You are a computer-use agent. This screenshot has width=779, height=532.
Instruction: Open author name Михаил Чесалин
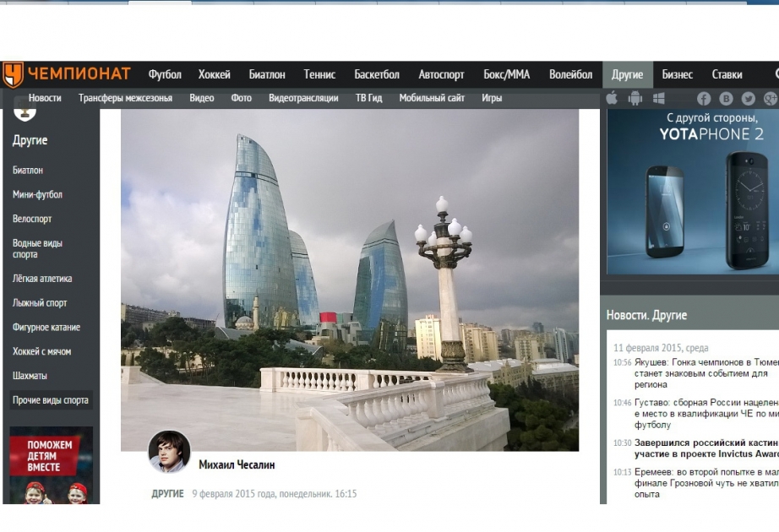click(237, 465)
